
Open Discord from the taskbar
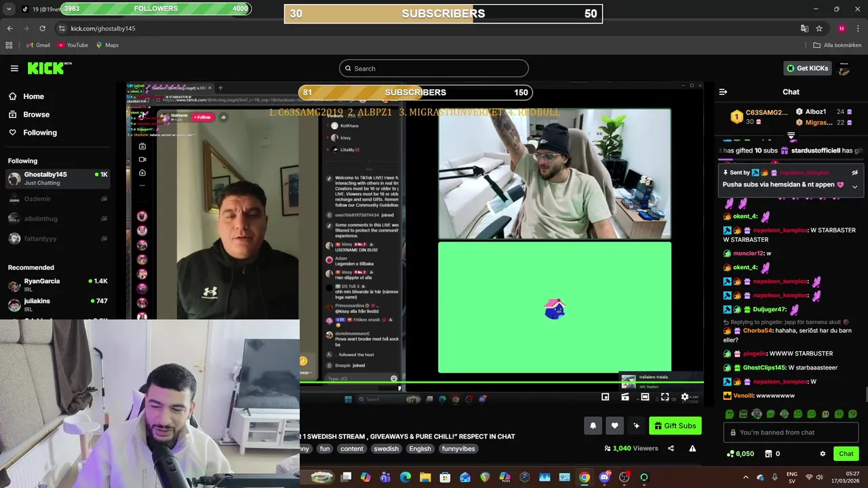point(604,477)
